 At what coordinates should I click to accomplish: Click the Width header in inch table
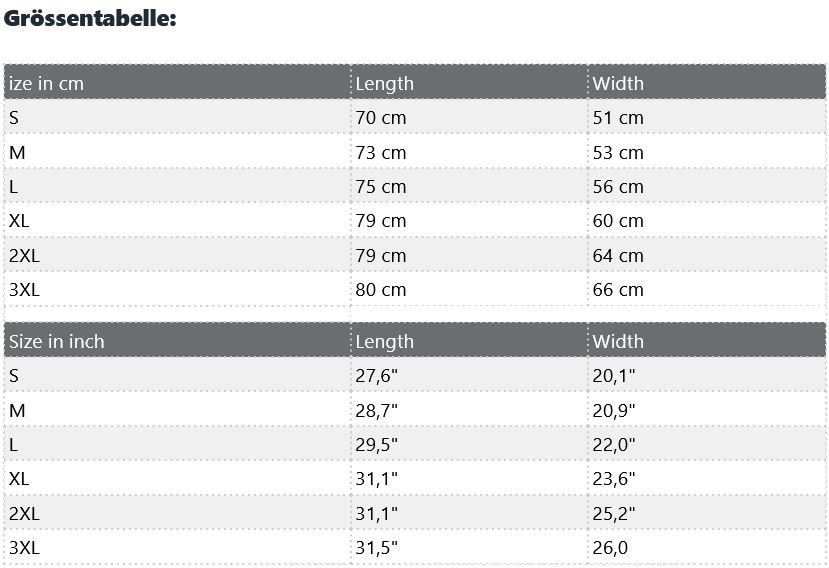coord(618,341)
